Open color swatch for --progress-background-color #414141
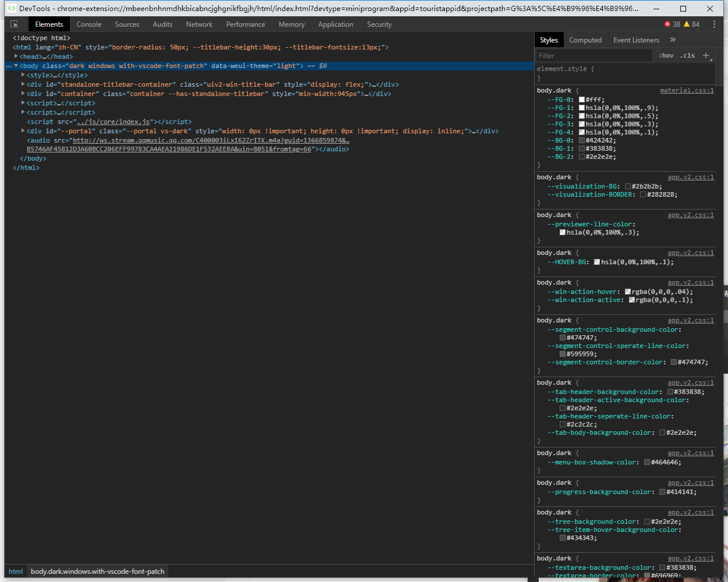Screen dimensions: 728x582 [x=662, y=492]
